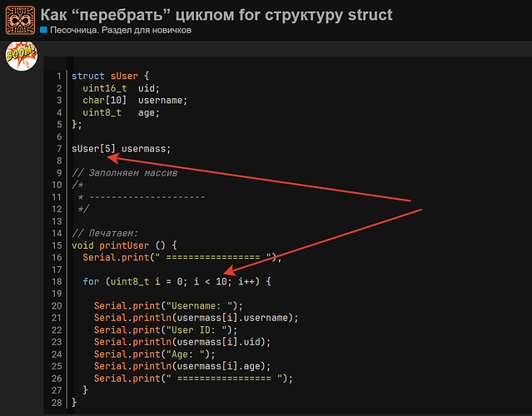Viewport: 532px width, 416px height.
Task: Click the forum logo icon
Action: pyautogui.click(x=20, y=20)
